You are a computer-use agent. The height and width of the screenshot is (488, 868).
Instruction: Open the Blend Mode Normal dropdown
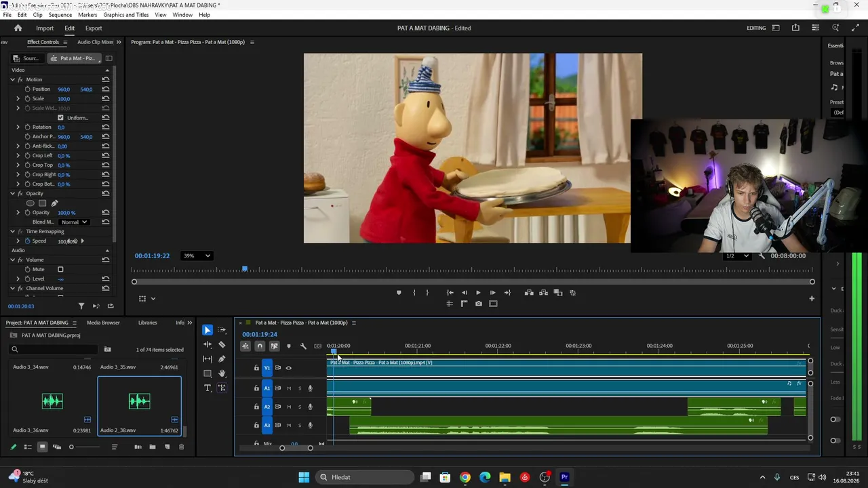coord(74,222)
